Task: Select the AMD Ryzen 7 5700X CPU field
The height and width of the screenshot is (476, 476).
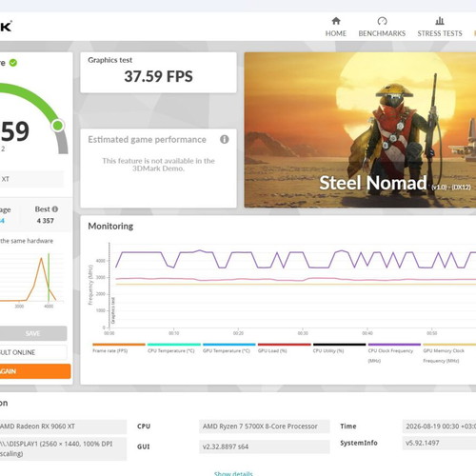Action: (265, 426)
